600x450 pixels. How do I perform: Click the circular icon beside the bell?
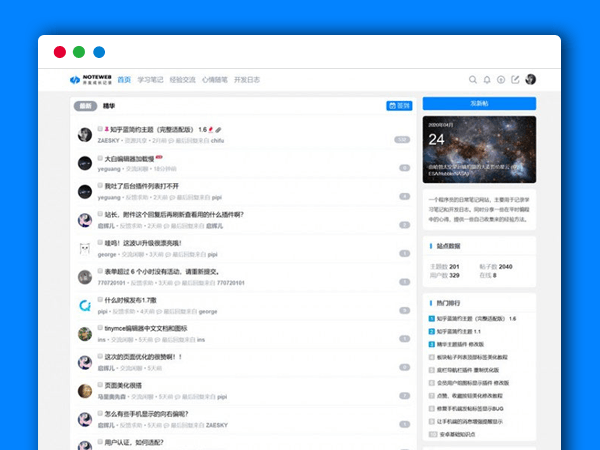coord(501,80)
